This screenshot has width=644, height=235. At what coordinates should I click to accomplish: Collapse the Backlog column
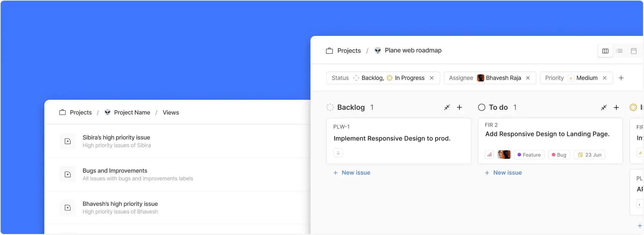point(447,107)
